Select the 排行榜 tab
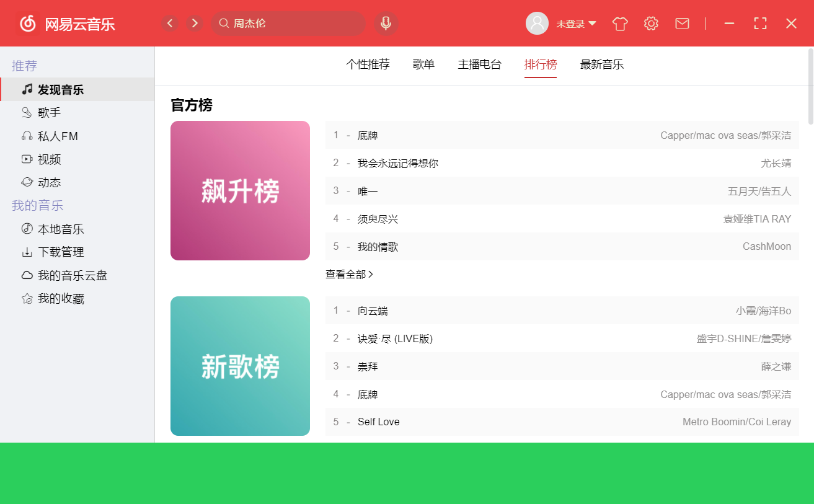 point(541,64)
